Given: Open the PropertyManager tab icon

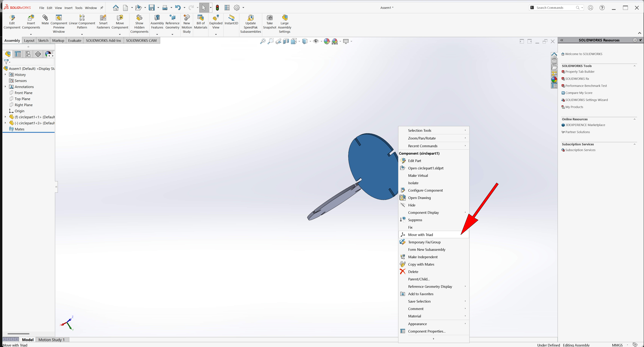Looking at the screenshot, I should pos(18,54).
